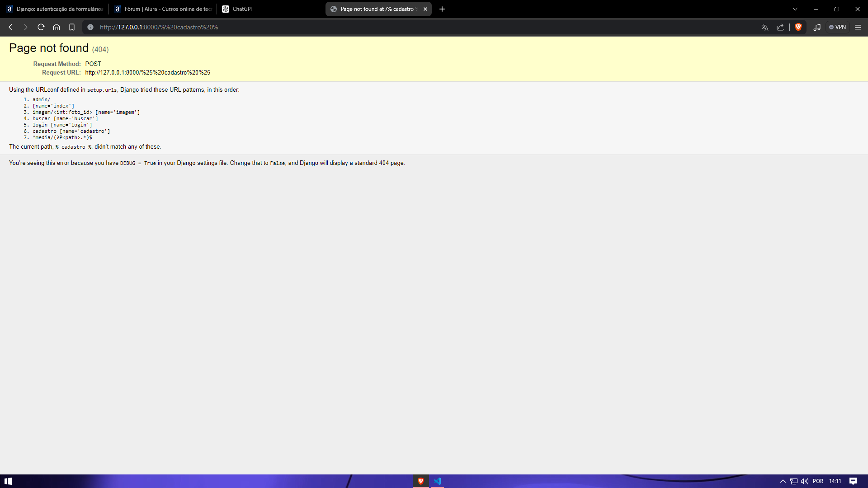Image resolution: width=868 pixels, height=488 pixels.
Task: Click the cadastro pattern row
Action: 71,131
